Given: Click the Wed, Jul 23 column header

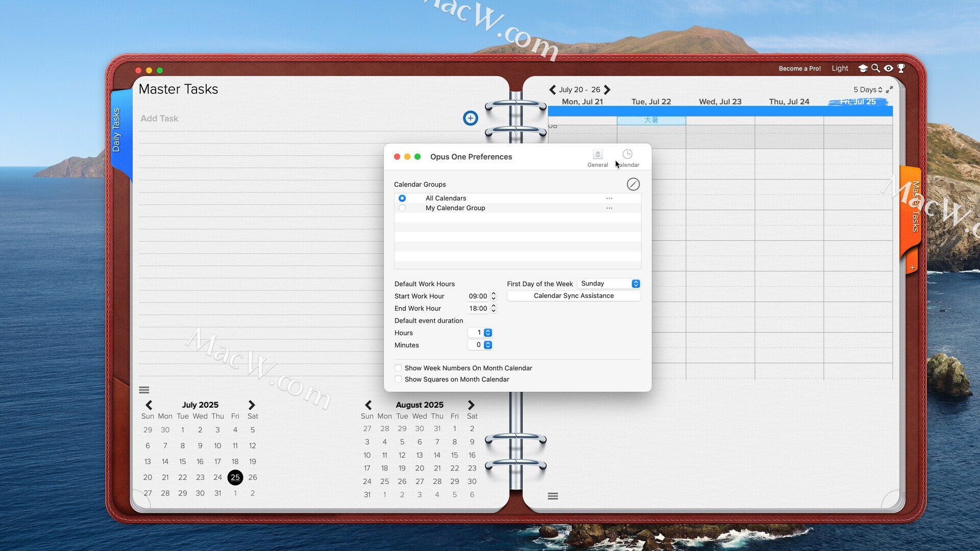Looking at the screenshot, I should point(720,102).
